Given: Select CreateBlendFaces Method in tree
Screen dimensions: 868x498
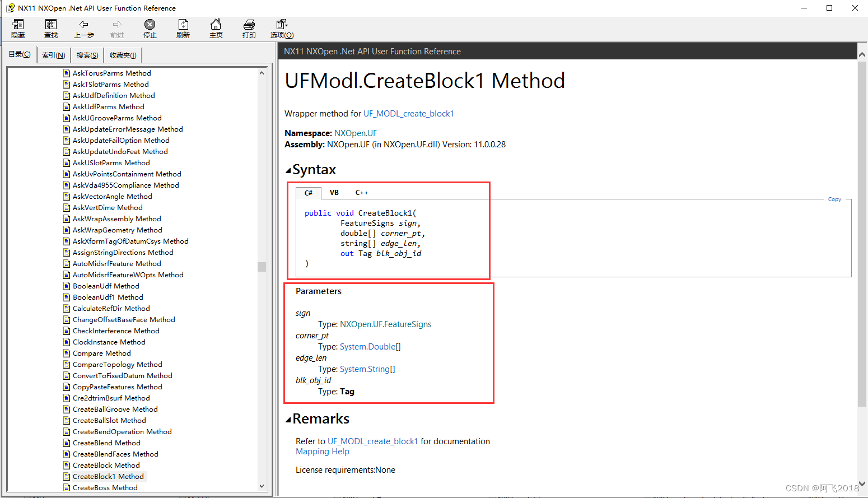Looking at the screenshot, I should pos(115,454).
